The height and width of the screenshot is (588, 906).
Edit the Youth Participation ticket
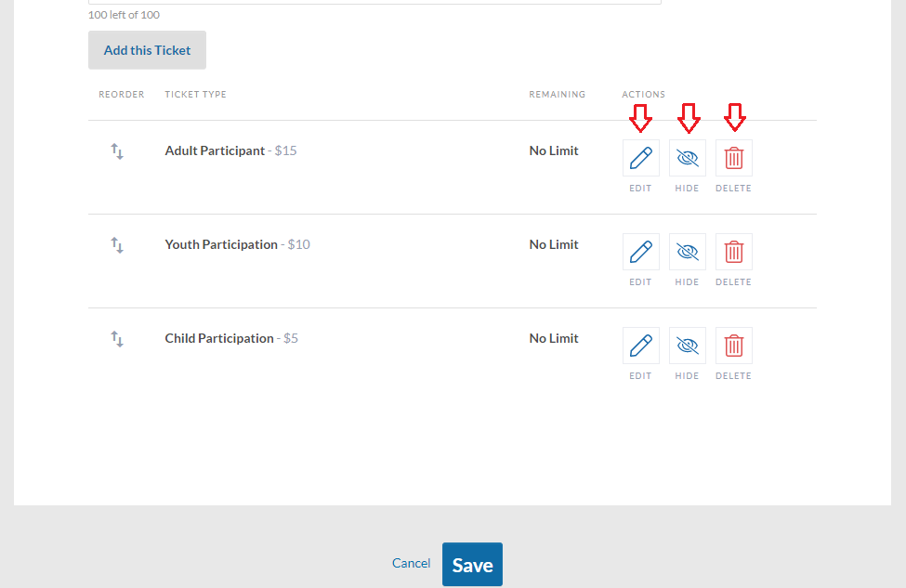(641, 252)
